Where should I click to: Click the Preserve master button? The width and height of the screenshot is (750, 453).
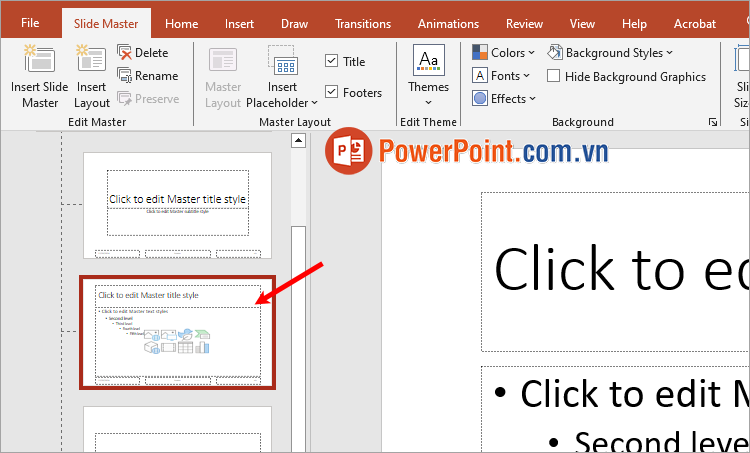(148, 99)
